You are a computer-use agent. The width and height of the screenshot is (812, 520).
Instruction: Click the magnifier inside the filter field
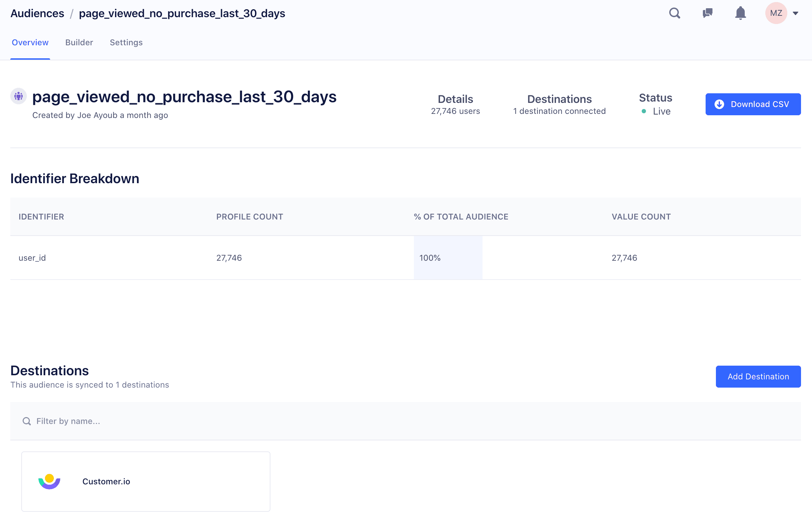click(26, 421)
